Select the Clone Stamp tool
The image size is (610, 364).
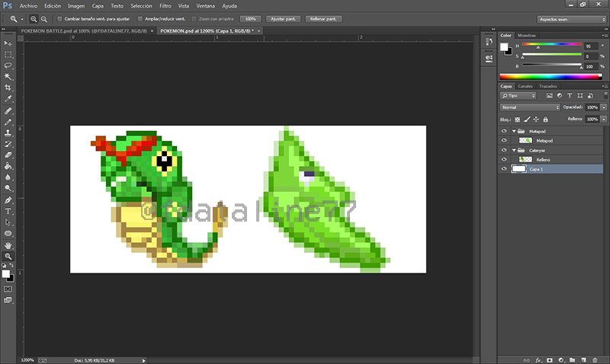[8, 133]
